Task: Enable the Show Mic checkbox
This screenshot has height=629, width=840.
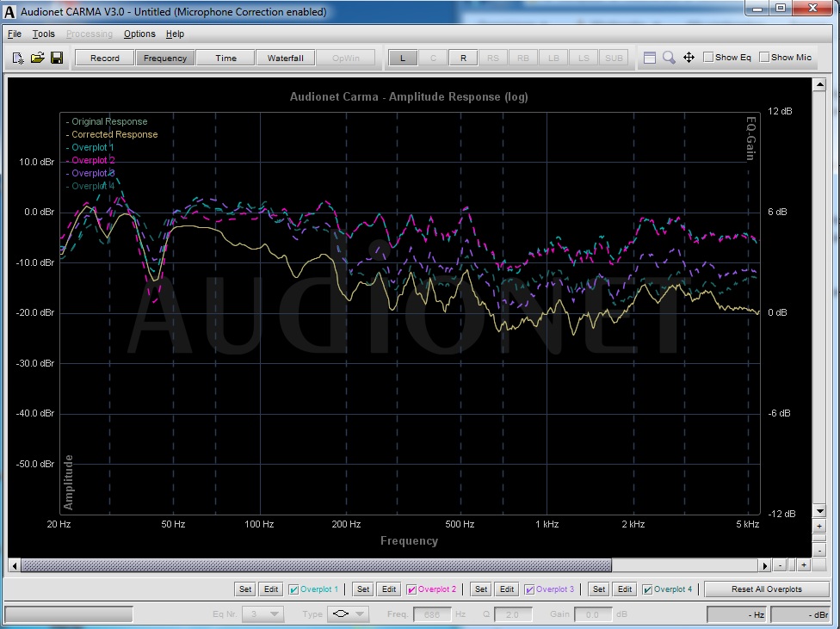Action: click(x=764, y=58)
